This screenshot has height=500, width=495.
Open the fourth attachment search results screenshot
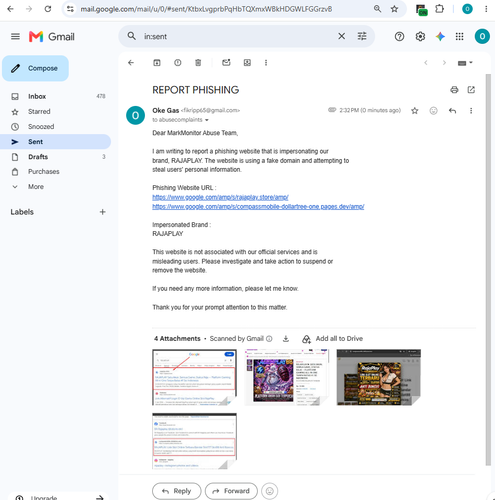194,441
